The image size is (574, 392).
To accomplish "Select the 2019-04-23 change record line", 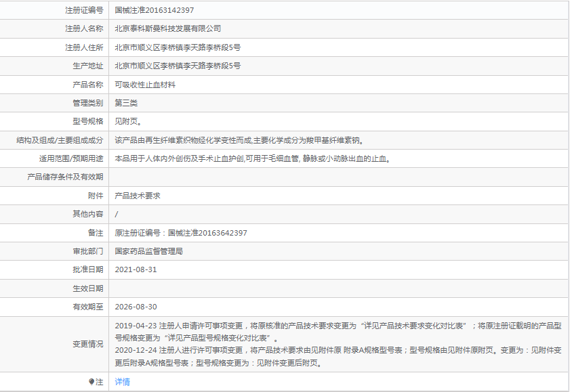I will (338, 332).
